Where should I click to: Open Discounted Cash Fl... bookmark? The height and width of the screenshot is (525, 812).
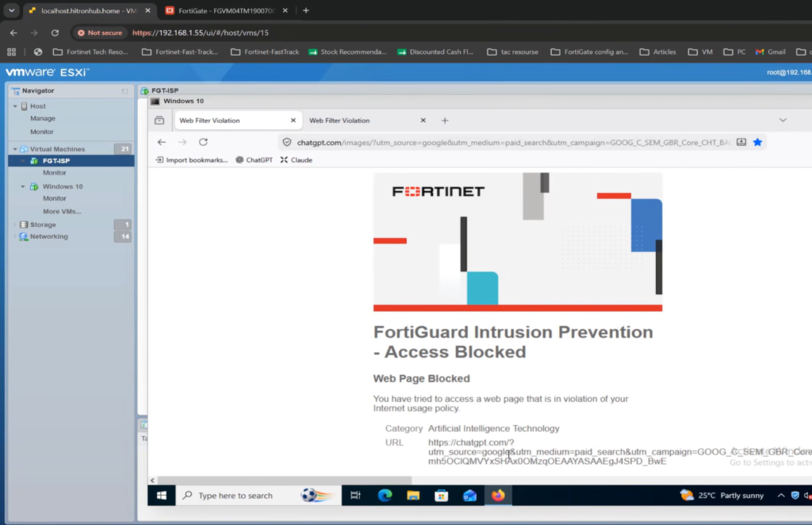click(x=435, y=52)
